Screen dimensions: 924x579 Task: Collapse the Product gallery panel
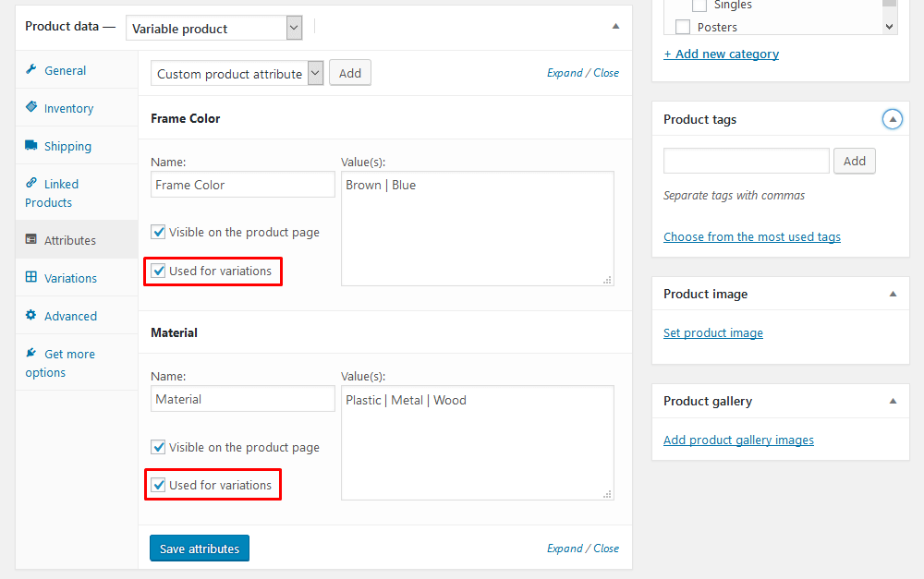[892, 401]
